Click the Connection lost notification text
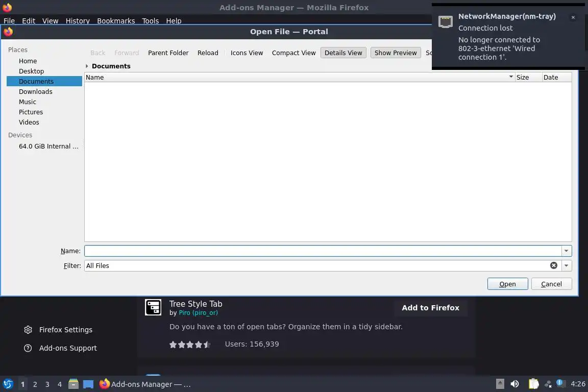Viewport: 588px width, 392px height. (485, 28)
